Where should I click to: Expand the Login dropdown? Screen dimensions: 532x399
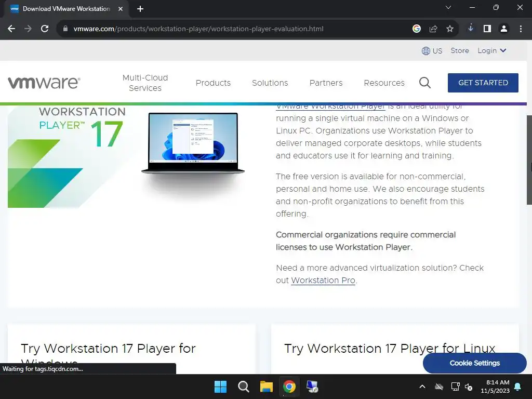[492, 50]
